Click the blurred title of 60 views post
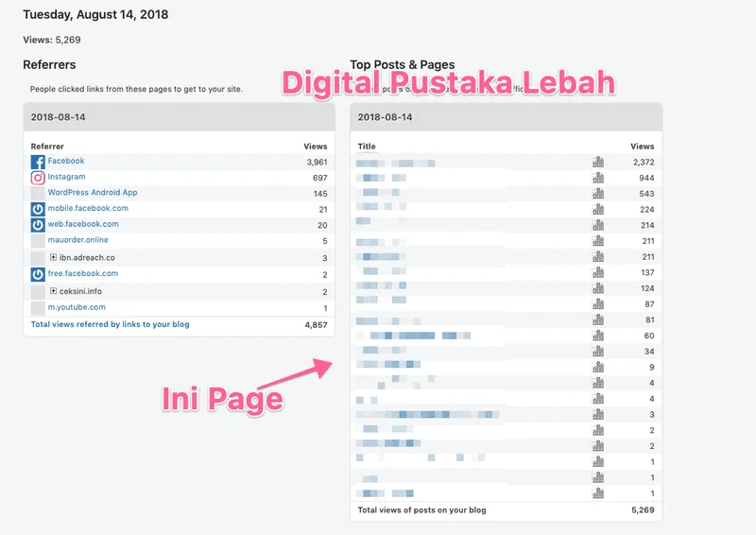This screenshot has height=535, width=756. tap(414, 336)
